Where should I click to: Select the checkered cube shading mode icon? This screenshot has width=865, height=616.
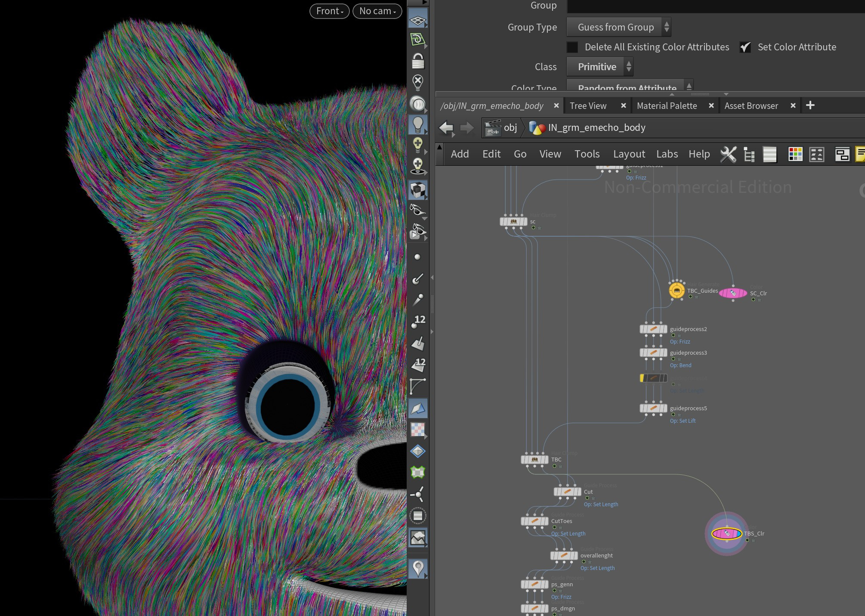417,189
